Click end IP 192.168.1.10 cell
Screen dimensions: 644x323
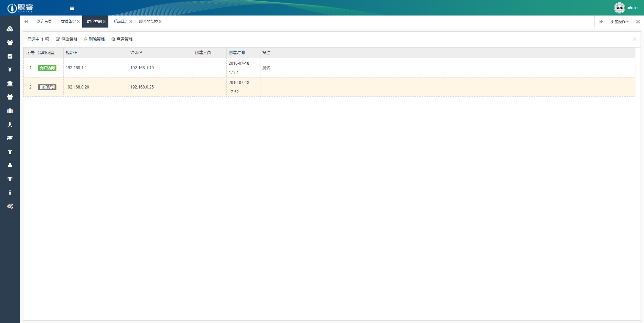point(160,68)
